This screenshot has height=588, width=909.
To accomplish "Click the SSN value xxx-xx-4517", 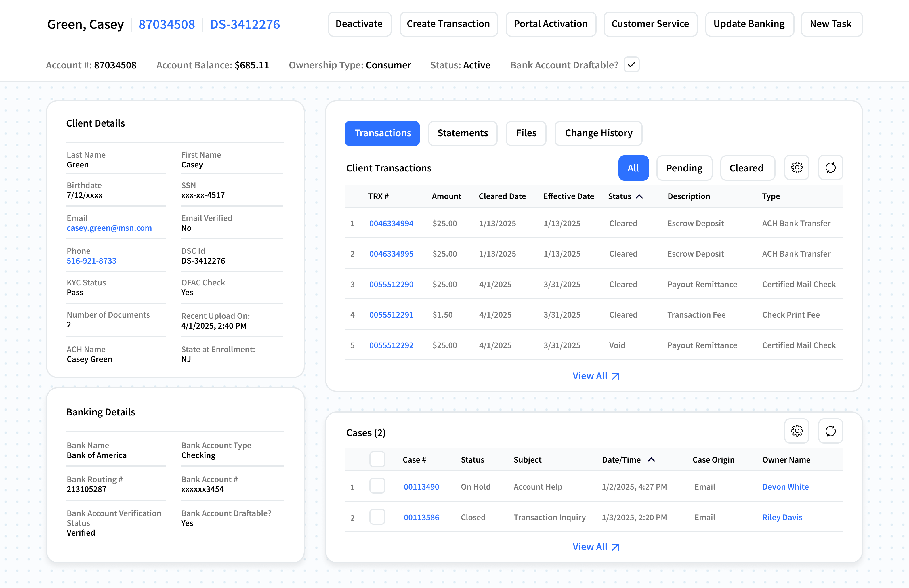I will coord(203,195).
